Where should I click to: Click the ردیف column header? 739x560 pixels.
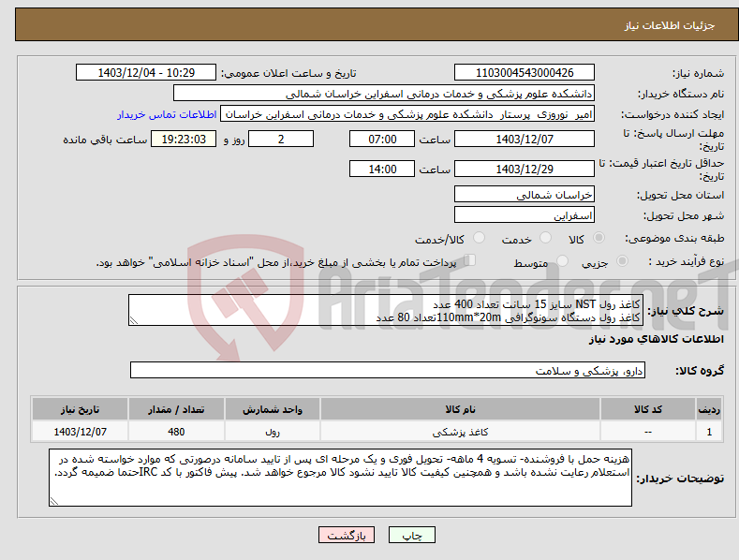(x=709, y=409)
